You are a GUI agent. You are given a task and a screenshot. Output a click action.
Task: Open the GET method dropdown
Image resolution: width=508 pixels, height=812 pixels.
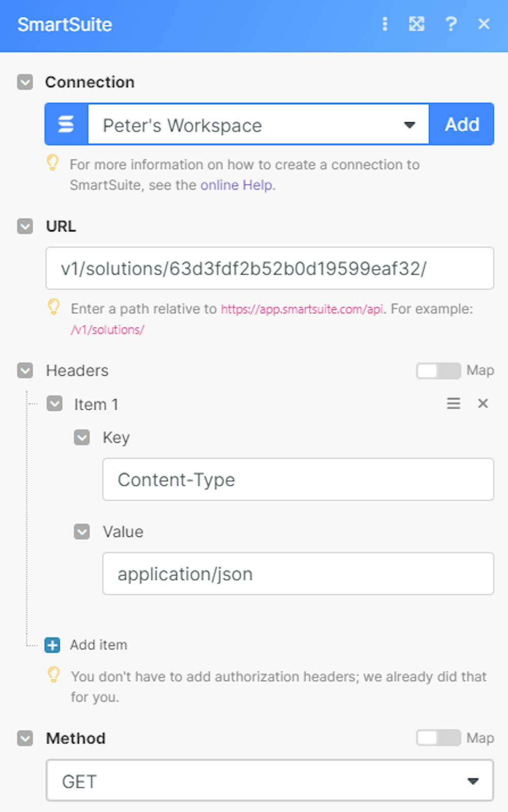pos(269,781)
